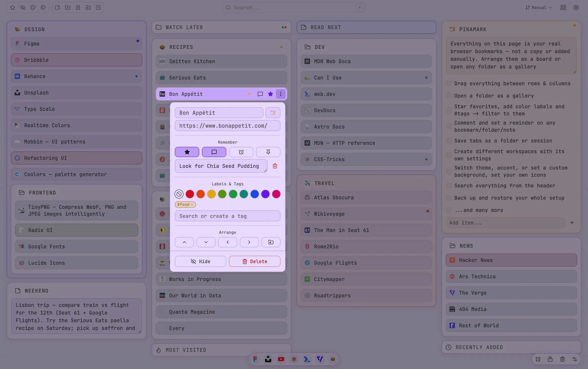The height and width of the screenshot is (369, 588).
Task: Remove the #food tag
Action: (192, 205)
